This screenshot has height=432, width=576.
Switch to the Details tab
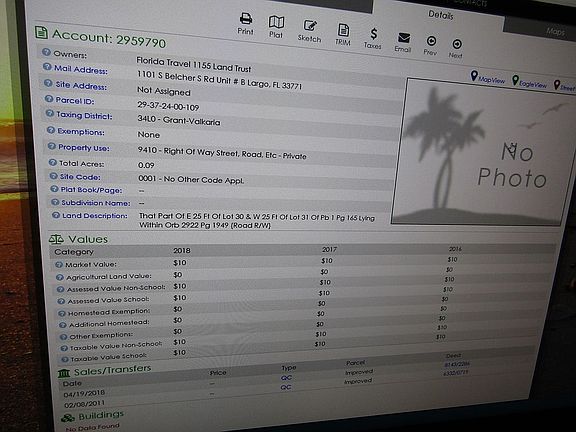[440, 15]
